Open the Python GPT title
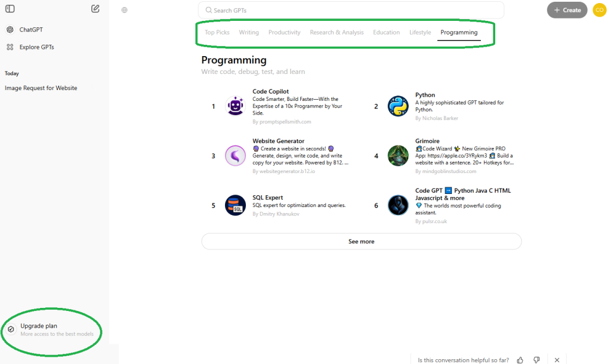Screen dimensions: 611x364 (425, 95)
